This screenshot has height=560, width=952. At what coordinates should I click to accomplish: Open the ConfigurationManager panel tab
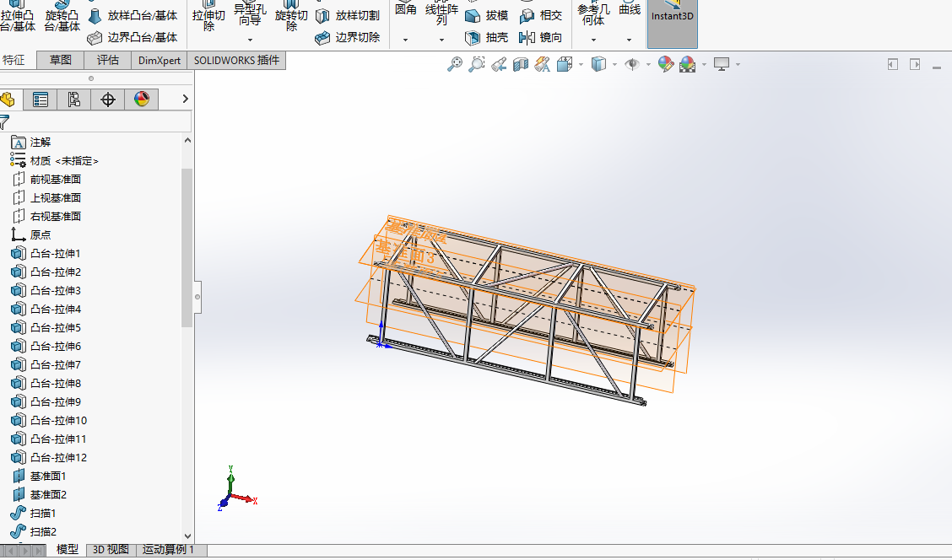[74, 100]
